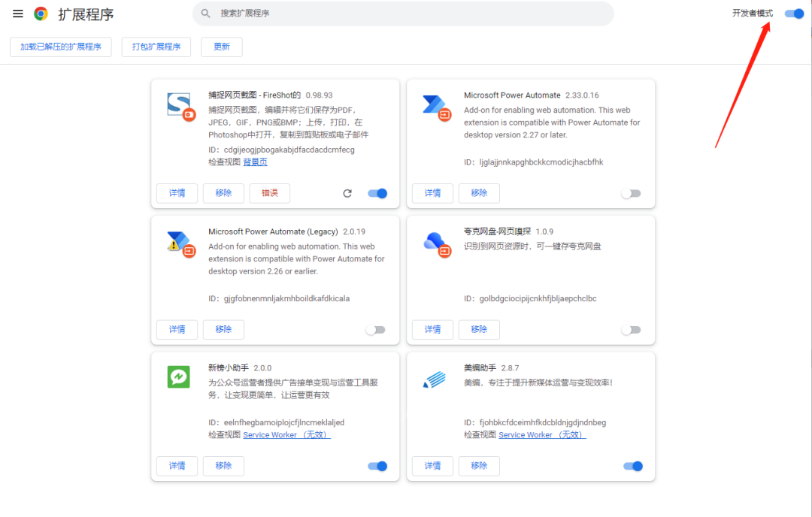Open 详情 for 夸克网盘-网页嗅探
Viewport: 812px width, 517px height.
432,329
